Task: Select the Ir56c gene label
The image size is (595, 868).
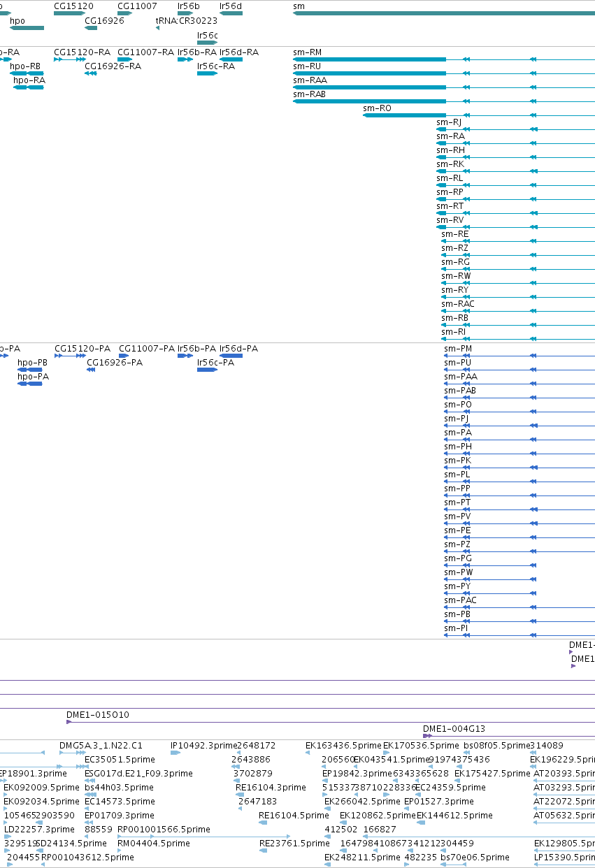Action: [x=208, y=34]
